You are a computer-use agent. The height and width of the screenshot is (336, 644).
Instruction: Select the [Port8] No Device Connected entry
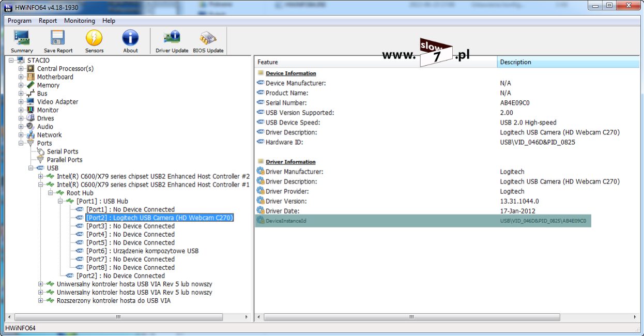(130, 267)
